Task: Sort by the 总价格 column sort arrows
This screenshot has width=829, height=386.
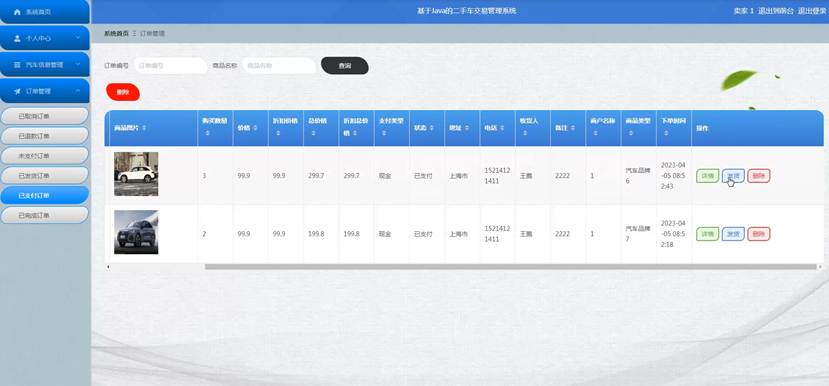Action: tap(313, 134)
